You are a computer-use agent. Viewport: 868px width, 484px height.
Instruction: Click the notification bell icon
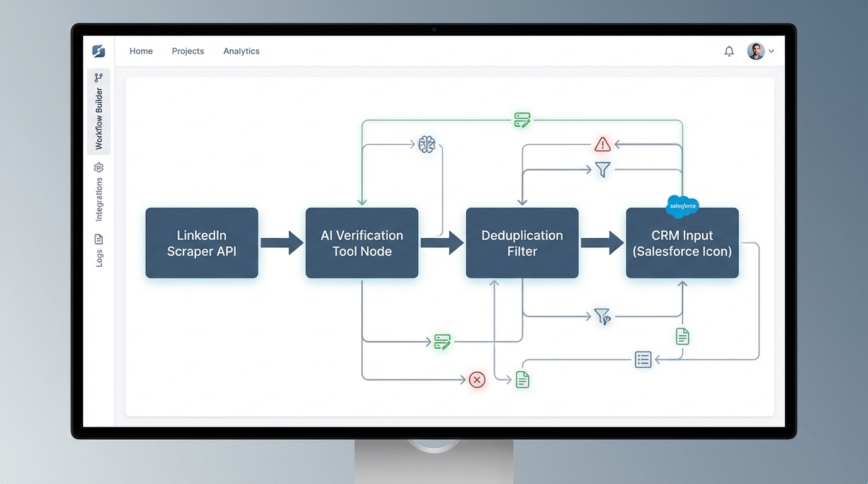(729, 51)
